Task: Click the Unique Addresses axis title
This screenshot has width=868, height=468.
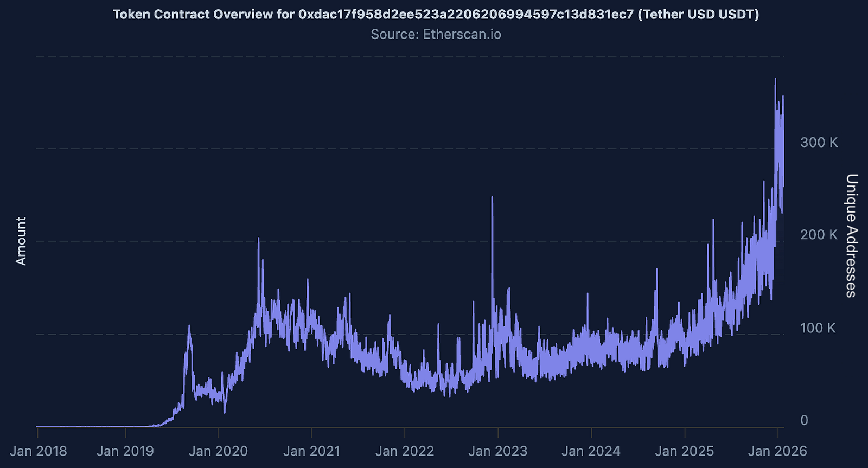Action: pyautogui.click(x=851, y=235)
